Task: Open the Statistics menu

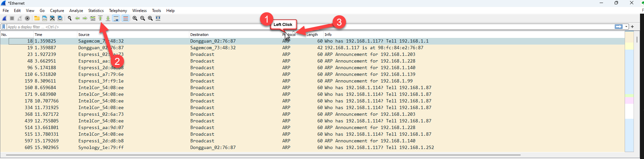Action: pyautogui.click(x=96, y=11)
